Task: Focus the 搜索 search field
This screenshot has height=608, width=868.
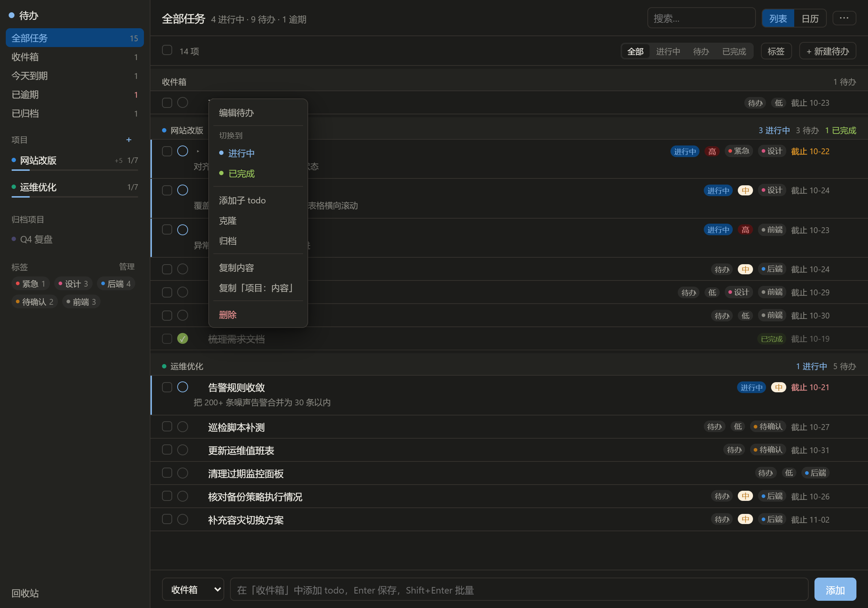Action: tap(701, 18)
